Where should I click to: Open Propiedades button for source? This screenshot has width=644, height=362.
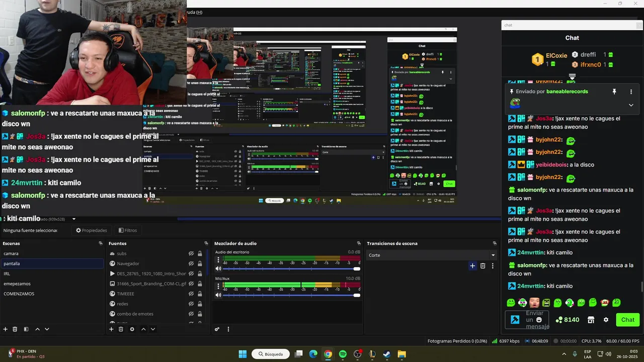[x=92, y=230]
